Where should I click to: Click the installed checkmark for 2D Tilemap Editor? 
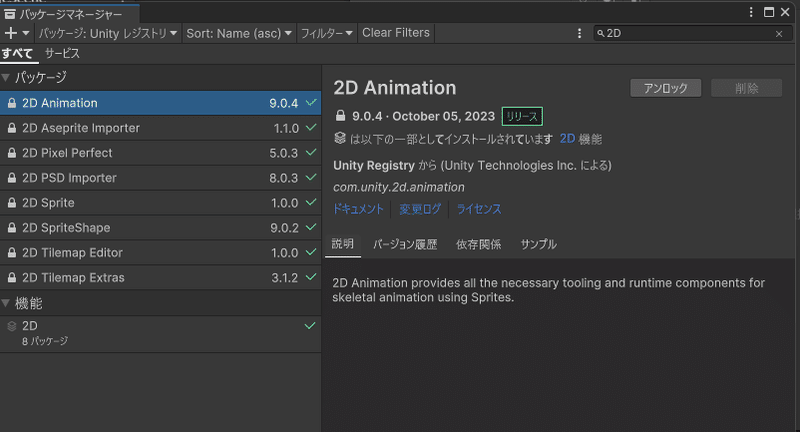coord(311,252)
